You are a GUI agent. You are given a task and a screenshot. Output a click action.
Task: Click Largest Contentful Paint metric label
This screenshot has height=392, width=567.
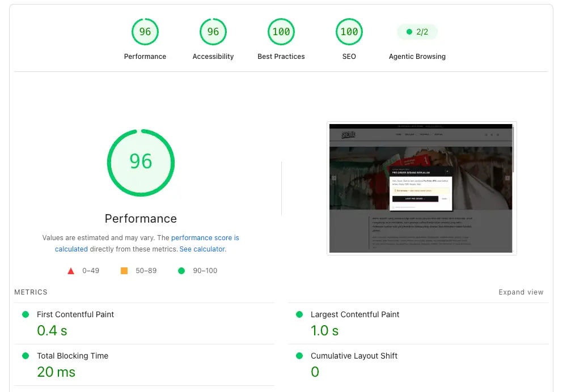tap(355, 314)
